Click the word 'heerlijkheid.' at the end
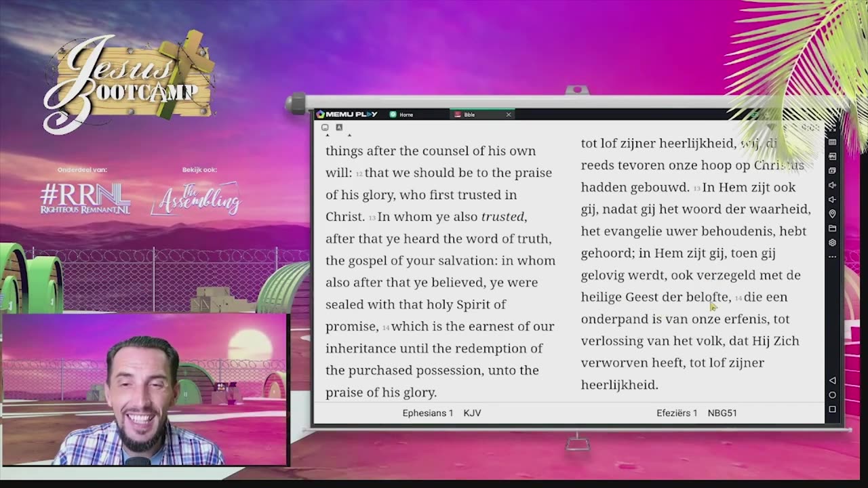The width and height of the screenshot is (868, 488). [x=620, y=384]
